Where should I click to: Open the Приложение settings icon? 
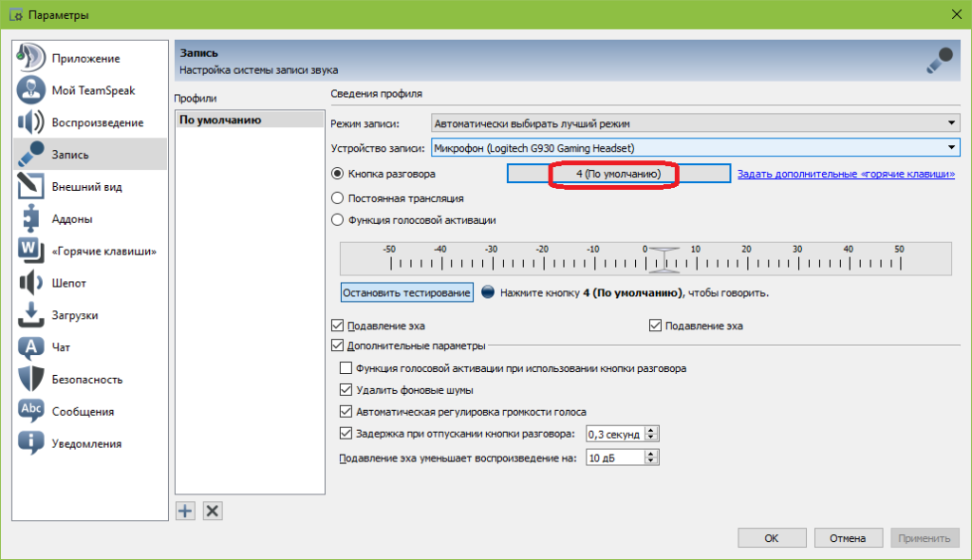tap(31, 58)
